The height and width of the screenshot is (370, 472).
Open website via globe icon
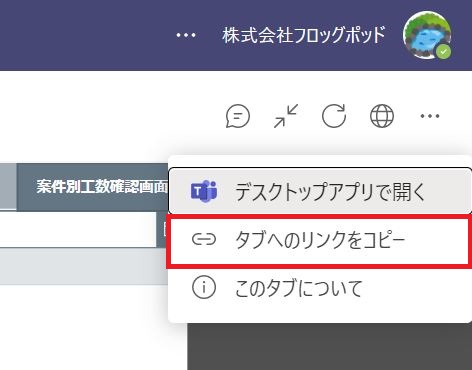pyautogui.click(x=382, y=116)
